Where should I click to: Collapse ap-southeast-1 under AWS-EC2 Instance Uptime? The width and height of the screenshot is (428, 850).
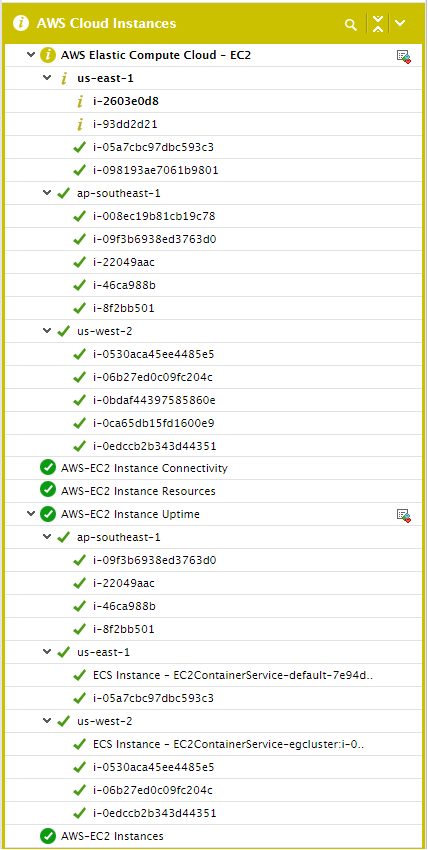(47, 537)
